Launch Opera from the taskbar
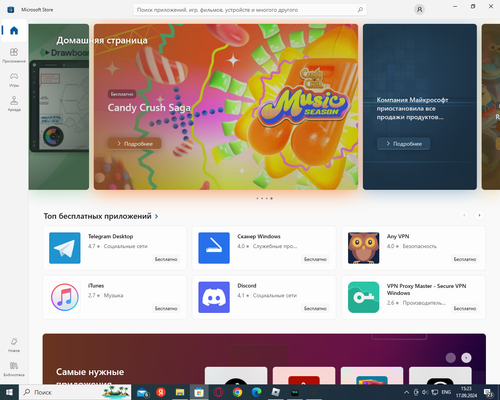 click(218, 392)
